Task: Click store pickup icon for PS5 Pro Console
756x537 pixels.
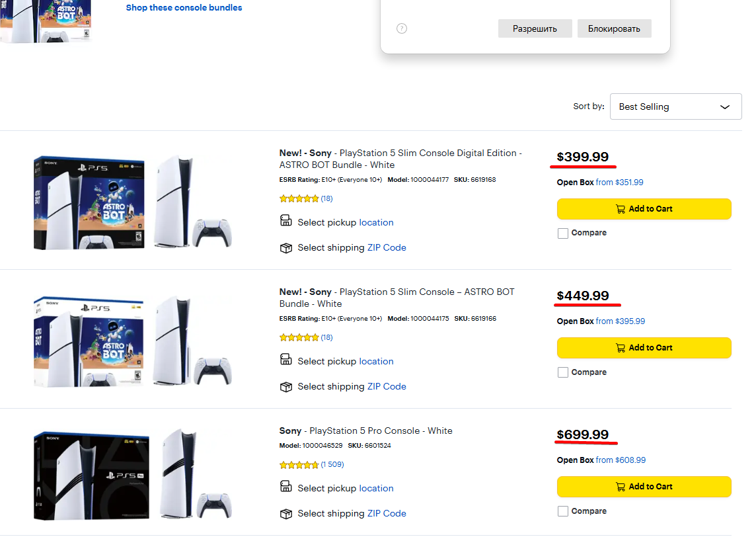Action: (x=286, y=487)
